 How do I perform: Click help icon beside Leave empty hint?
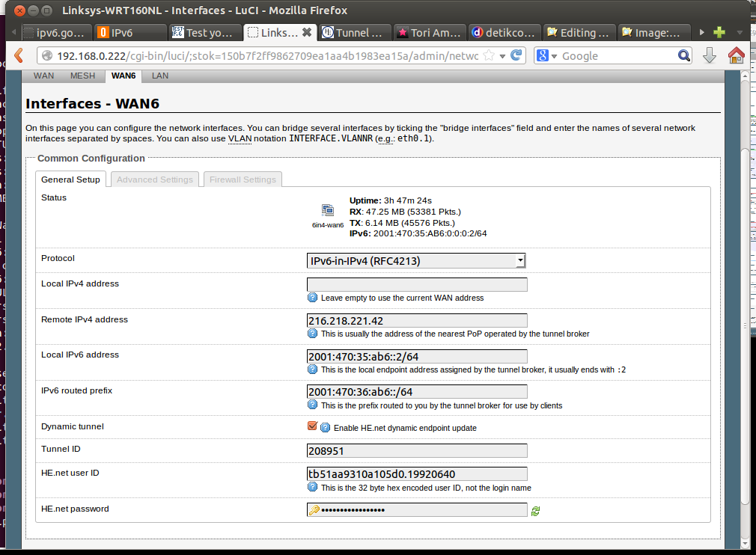pyautogui.click(x=312, y=297)
